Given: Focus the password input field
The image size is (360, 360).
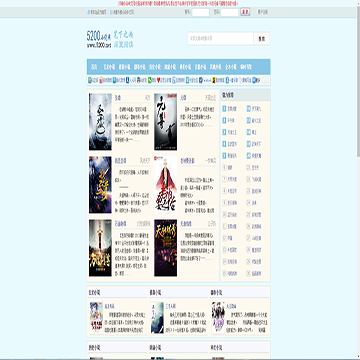Looking at the screenshot, I should point(230,12).
